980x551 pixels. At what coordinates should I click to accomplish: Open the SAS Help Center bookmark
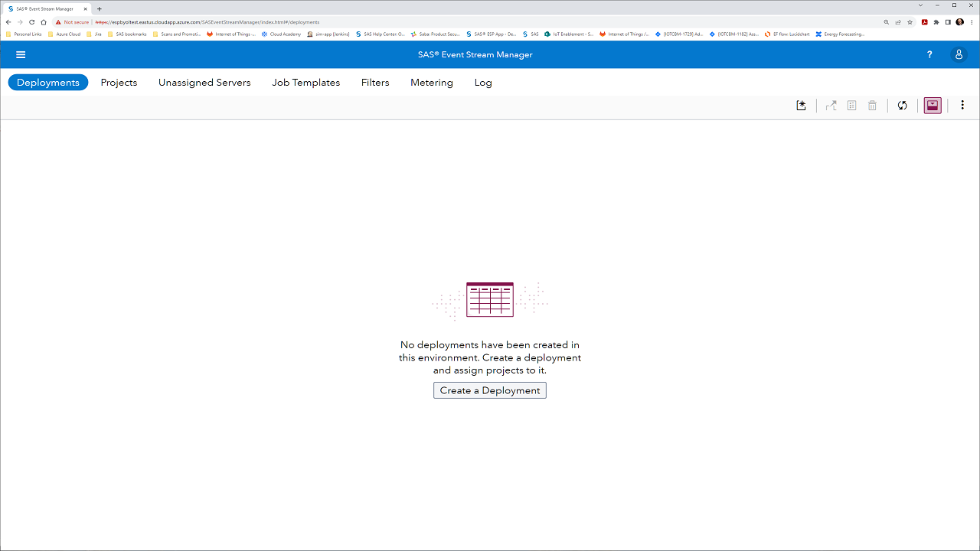[380, 34]
